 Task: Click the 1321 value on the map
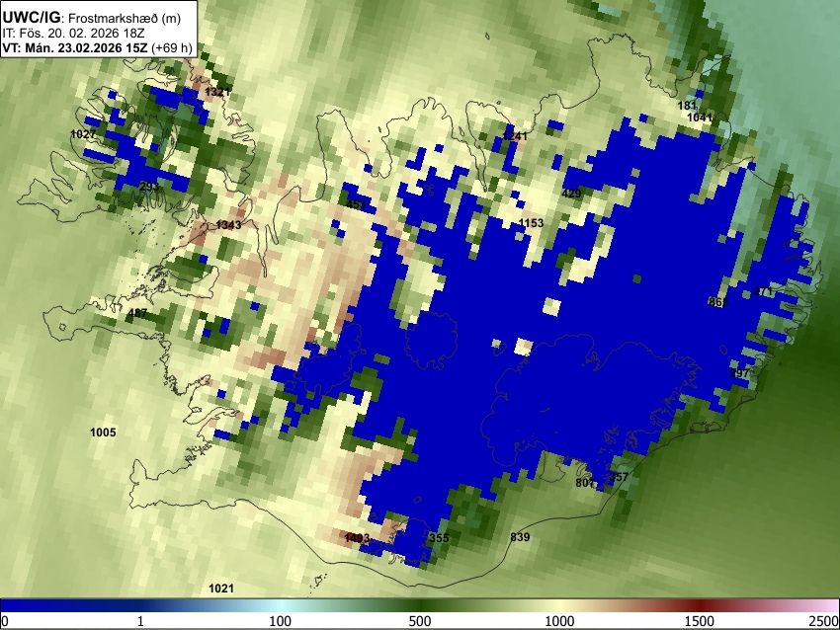217,92
